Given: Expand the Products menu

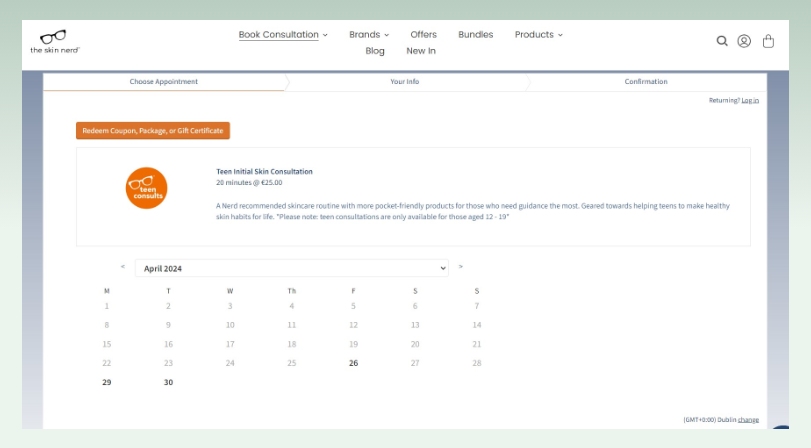Looking at the screenshot, I should [538, 35].
